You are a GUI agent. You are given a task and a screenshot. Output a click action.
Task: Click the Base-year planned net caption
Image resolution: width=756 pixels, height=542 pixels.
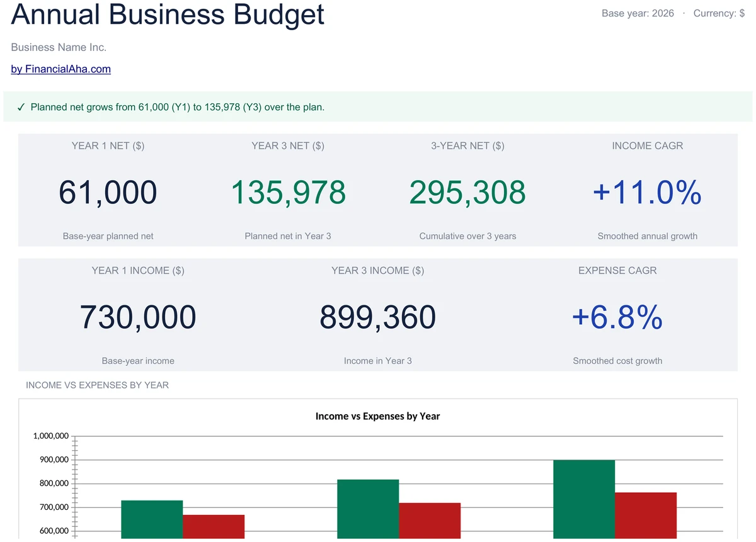[108, 236]
